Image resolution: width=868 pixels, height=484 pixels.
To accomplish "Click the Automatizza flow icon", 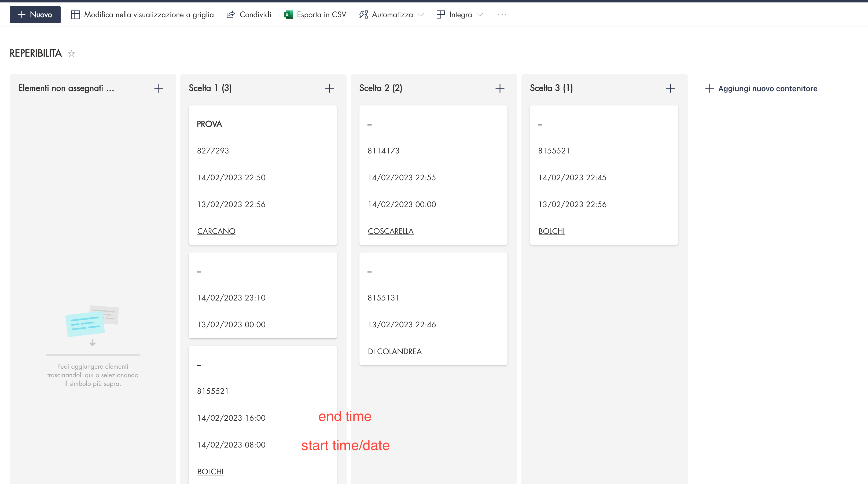I will 363,14.
